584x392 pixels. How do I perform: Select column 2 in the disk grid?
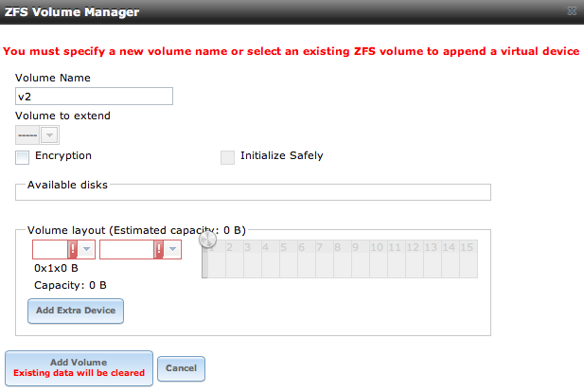click(x=235, y=258)
